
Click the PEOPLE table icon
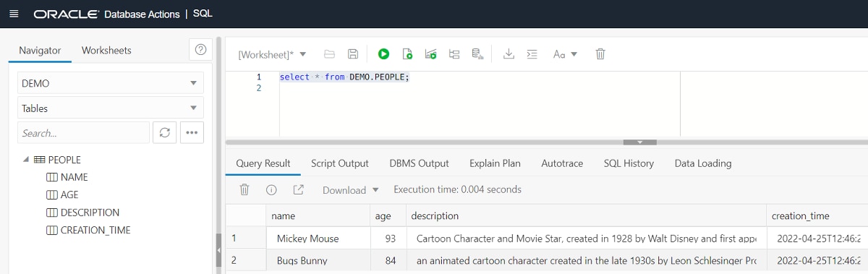click(39, 160)
